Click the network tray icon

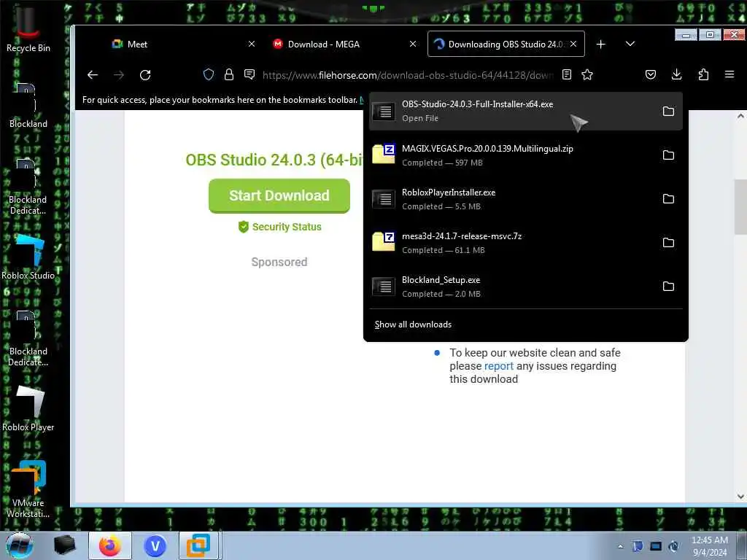point(656,546)
